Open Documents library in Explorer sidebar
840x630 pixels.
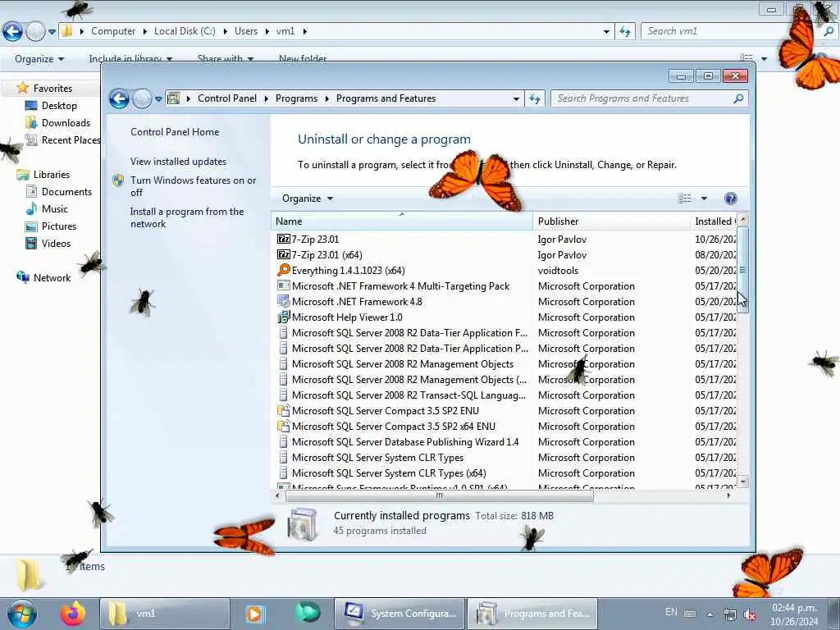click(66, 192)
